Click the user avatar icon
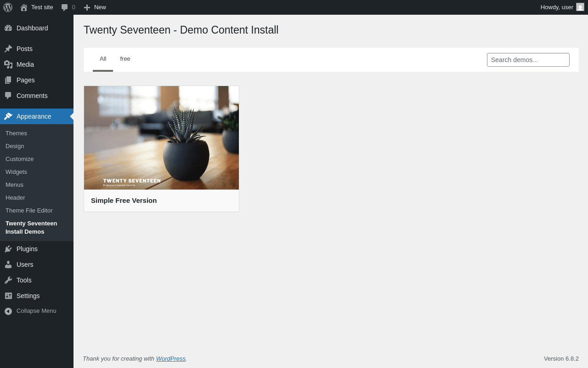The height and width of the screenshot is (368, 588). pyautogui.click(x=580, y=7)
